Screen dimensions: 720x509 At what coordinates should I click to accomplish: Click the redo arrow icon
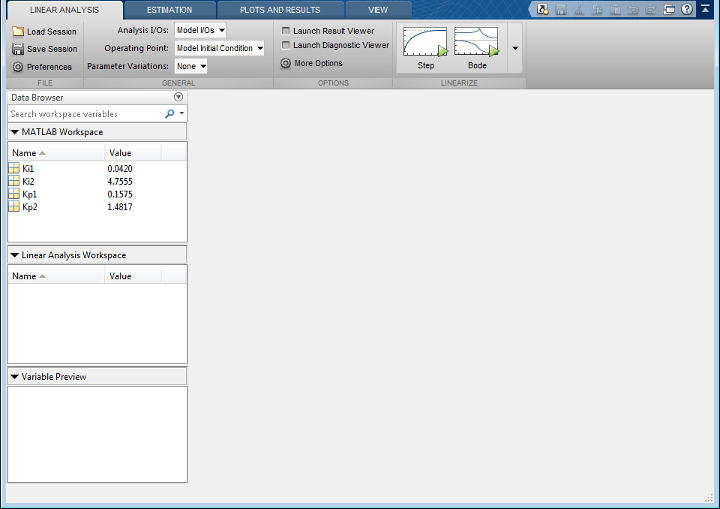pyautogui.click(x=651, y=9)
